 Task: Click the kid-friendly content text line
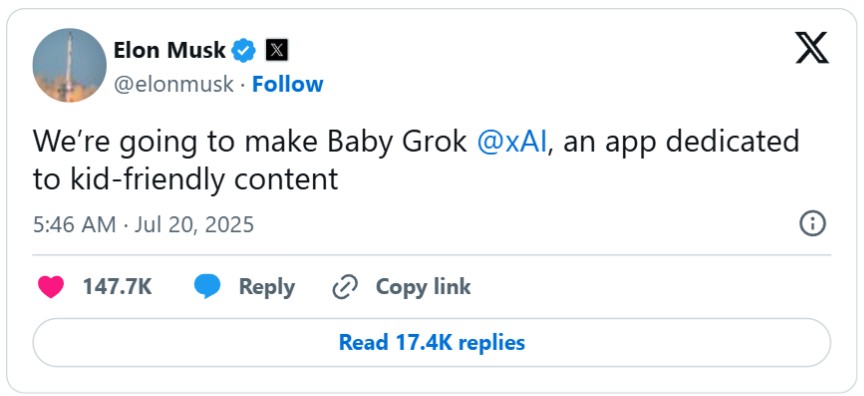point(185,179)
